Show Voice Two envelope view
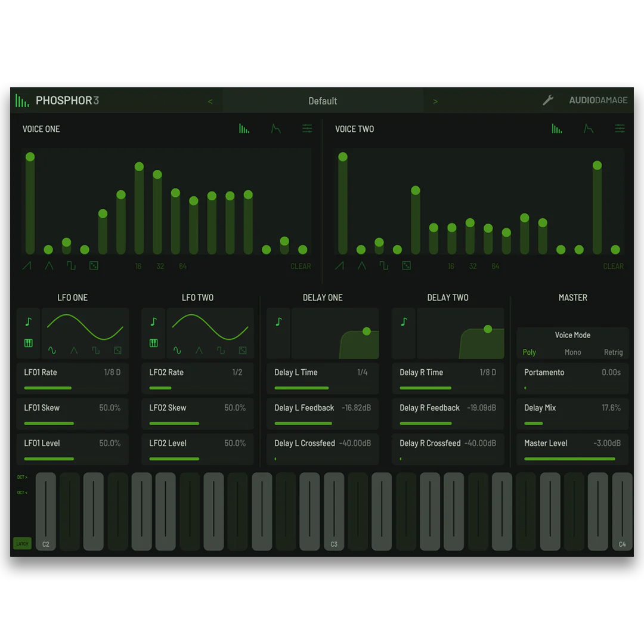 pyautogui.click(x=589, y=129)
